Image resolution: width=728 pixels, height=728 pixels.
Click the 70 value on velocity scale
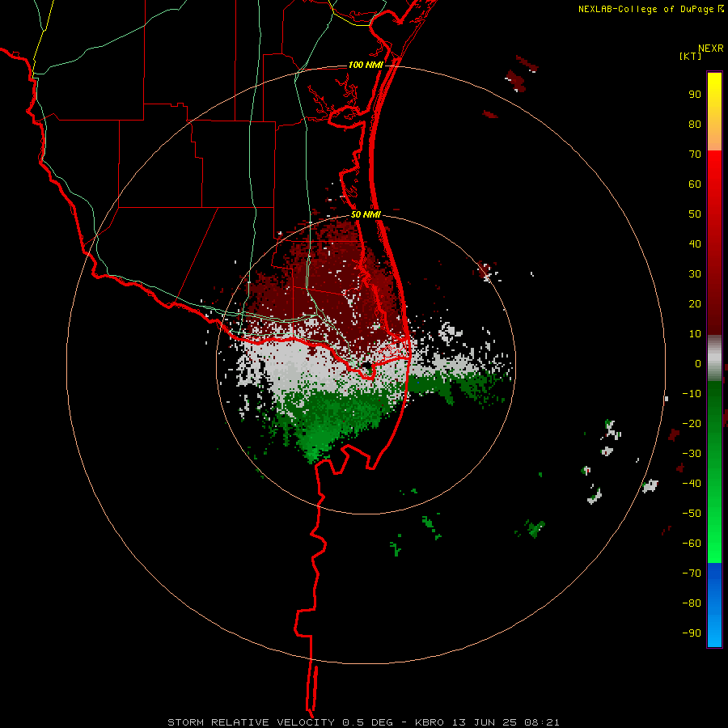[695, 154]
